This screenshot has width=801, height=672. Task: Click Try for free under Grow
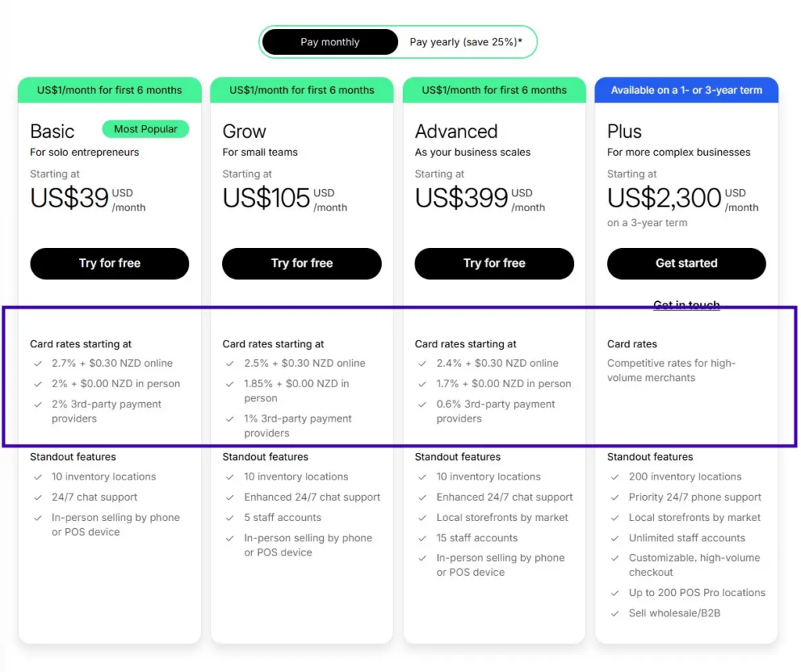[x=301, y=264]
